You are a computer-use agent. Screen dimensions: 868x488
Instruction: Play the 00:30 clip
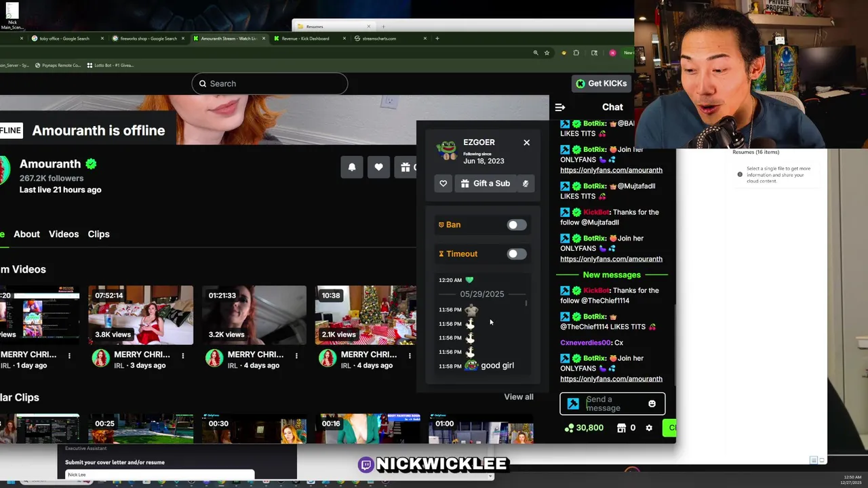coord(254,428)
